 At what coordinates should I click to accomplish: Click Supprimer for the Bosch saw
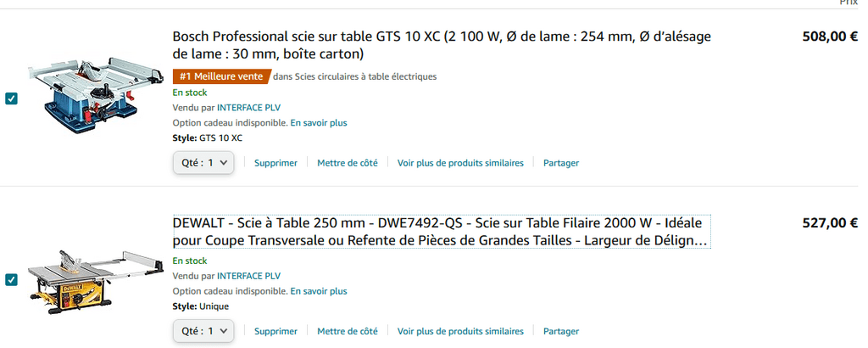coord(275,163)
